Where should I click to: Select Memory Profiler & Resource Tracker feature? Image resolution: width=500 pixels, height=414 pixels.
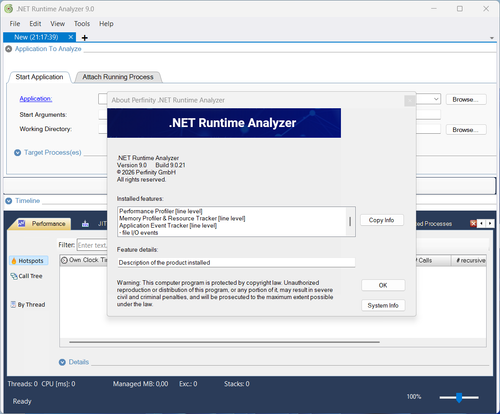coord(182,218)
